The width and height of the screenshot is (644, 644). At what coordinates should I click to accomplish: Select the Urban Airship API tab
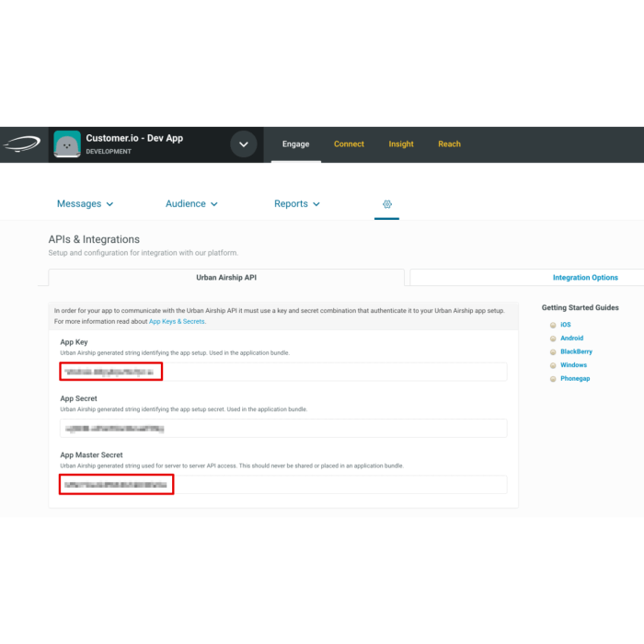[x=226, y=278]
